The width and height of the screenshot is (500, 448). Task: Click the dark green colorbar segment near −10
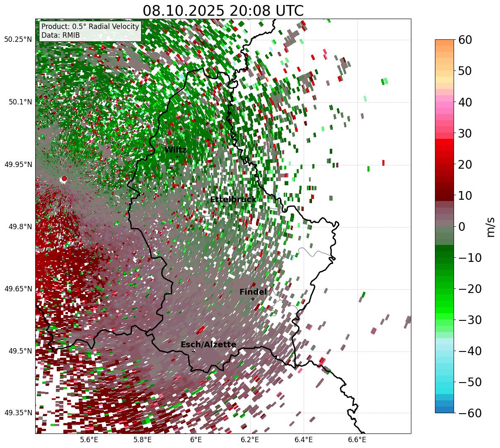pyautogui.click(x=444, y=254)
